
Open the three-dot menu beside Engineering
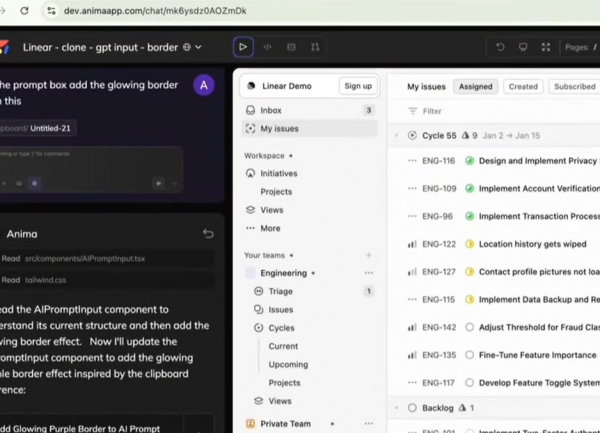(369, 273)
